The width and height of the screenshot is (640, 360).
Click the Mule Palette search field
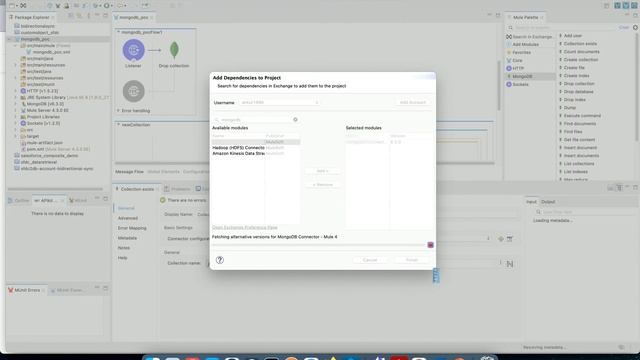pos(562,28)
